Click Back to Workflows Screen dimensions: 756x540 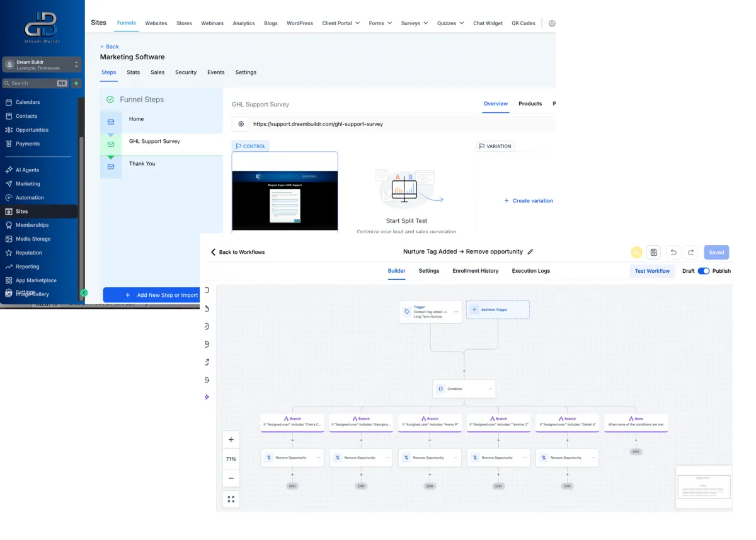coord(238,252)
